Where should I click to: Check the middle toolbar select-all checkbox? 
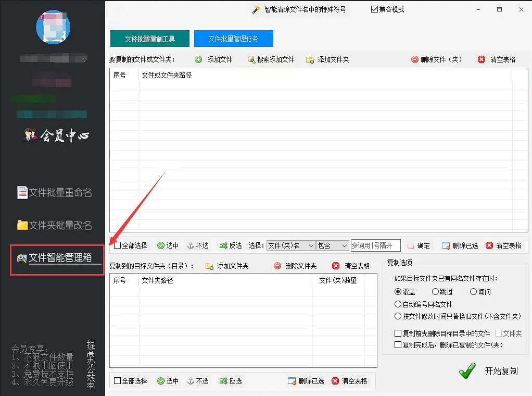tap(118, 245)
